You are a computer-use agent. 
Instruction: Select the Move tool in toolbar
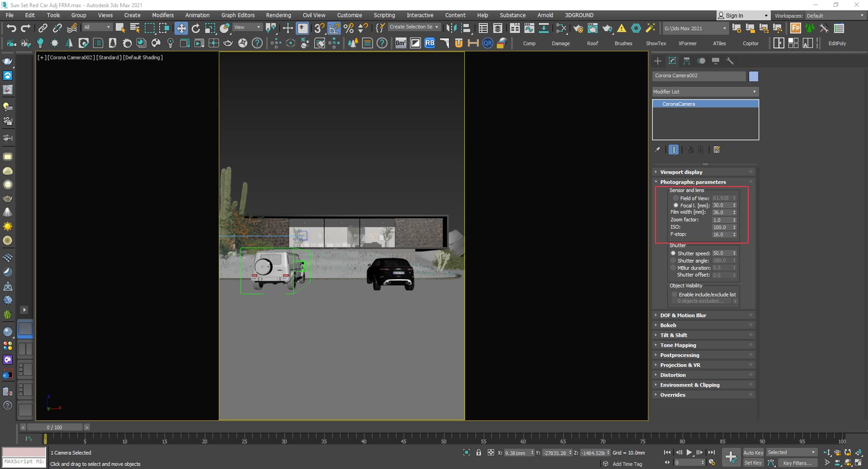pyautogui.click(x=181, y=28)
